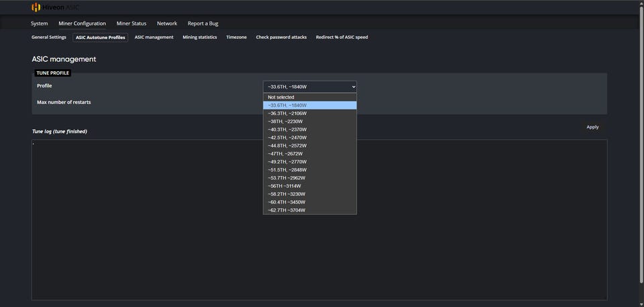
Task: Select profile ~58.2TH ~3230W
Action: tap(310, 194)
